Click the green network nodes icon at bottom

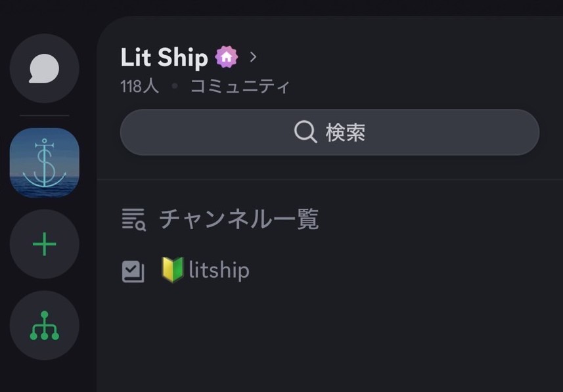[x=44, y=325]
